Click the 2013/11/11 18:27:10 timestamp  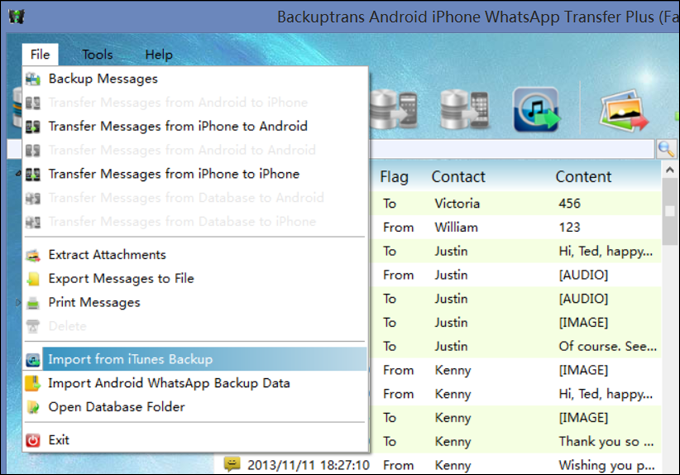[308, 465]
